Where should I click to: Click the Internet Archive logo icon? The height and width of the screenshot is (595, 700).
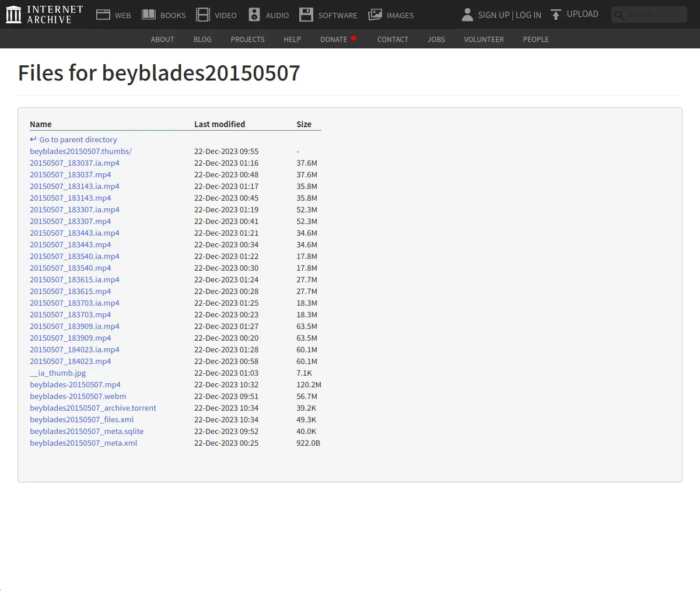[13, 15]
